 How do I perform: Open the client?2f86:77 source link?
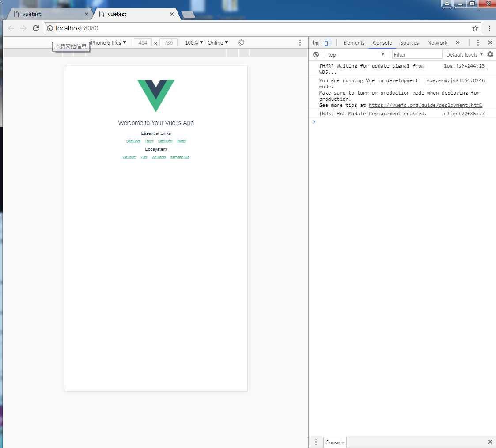click(x=464, y=114)
